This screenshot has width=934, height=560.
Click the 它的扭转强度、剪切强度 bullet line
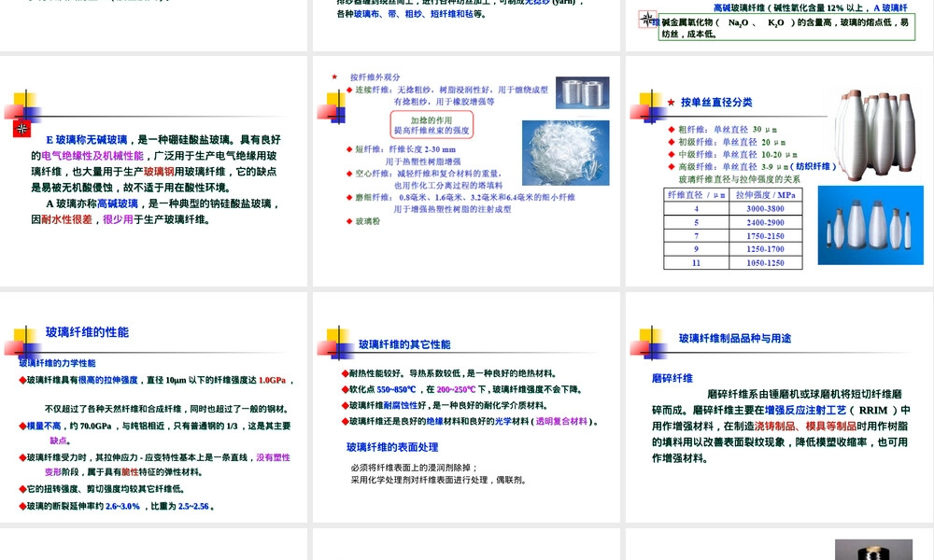(102, 489)
